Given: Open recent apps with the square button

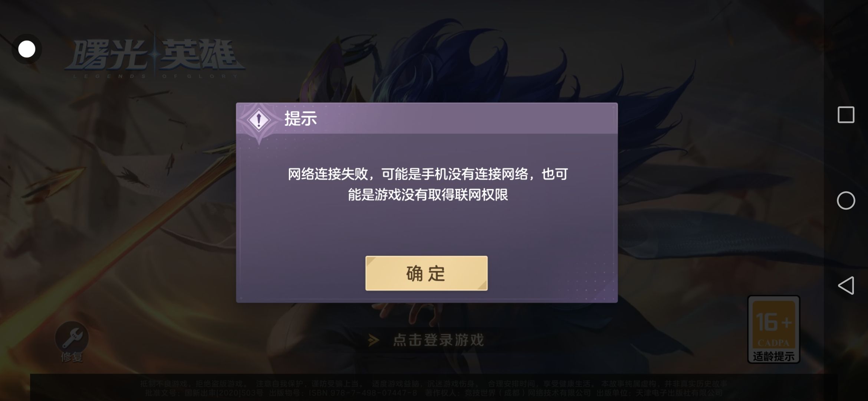Looking at the screenshot, I should (x=846, y=115).
